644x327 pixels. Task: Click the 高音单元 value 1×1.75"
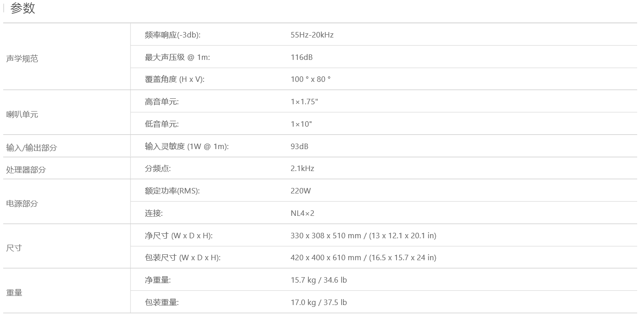(x=304, y=102)
